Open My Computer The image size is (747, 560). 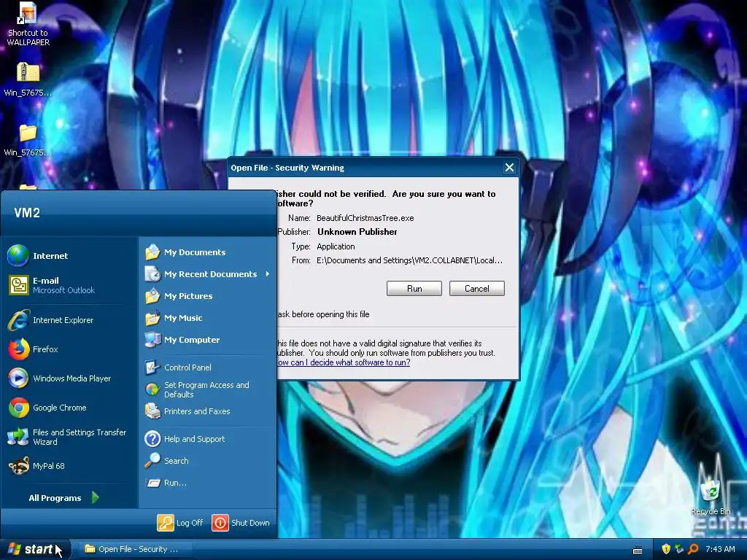tap(192, 340)
